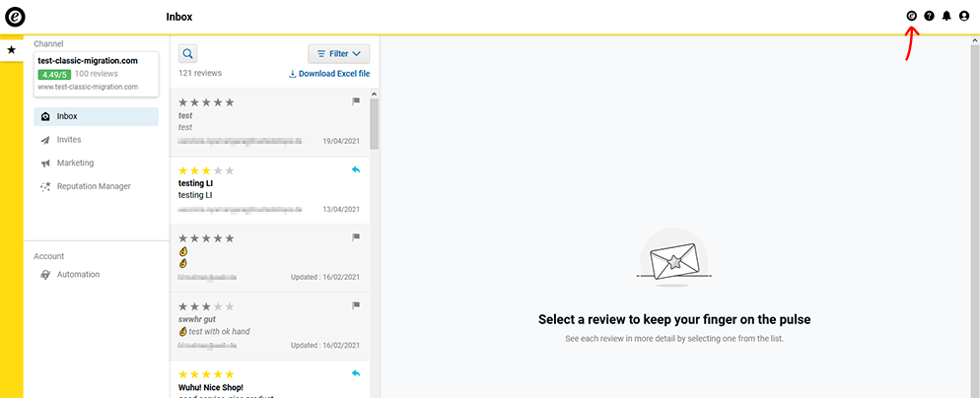
Task: Open Reputation Manager in the navigation
Action: 96,186
